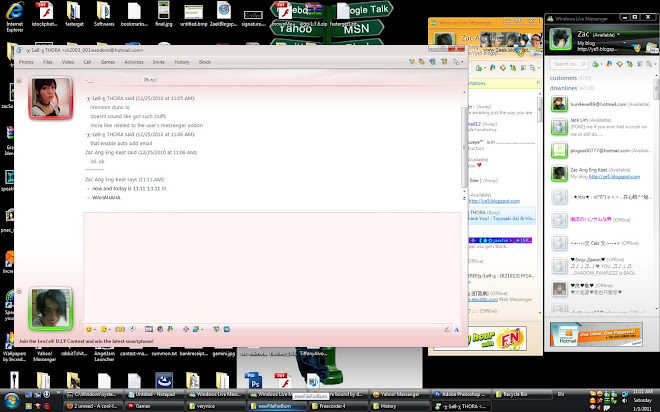Open add-contact dropdown in black Messenger window
The image size is (660, 412).
(596, 64)
